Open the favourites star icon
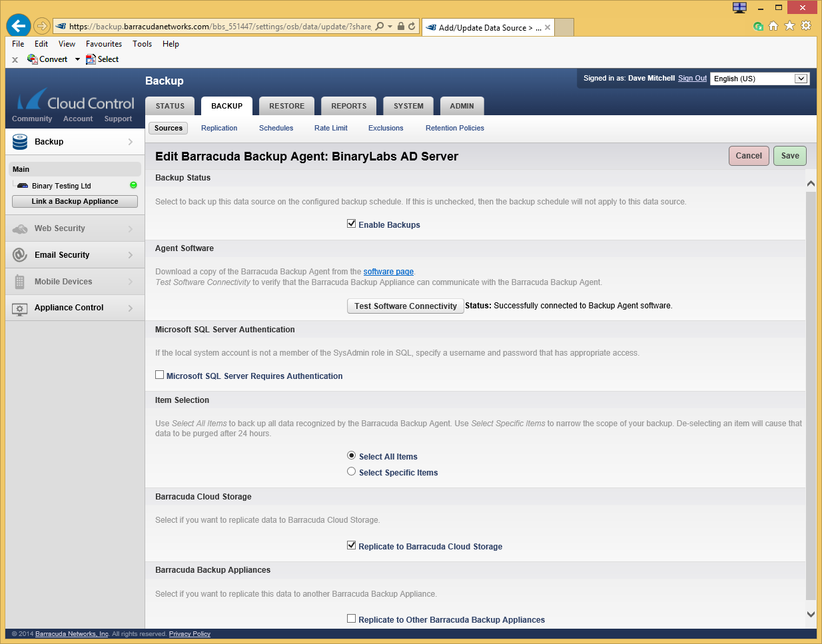The width and height of the screenshot is (822, 644). tap(790, 26)
